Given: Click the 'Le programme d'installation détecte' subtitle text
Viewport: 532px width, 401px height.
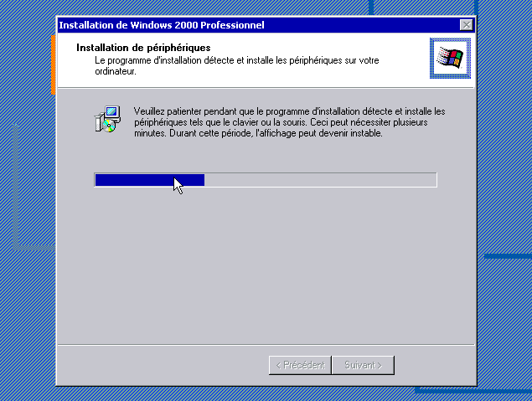Looking at the screenshot, I should (x=237, y=66).
